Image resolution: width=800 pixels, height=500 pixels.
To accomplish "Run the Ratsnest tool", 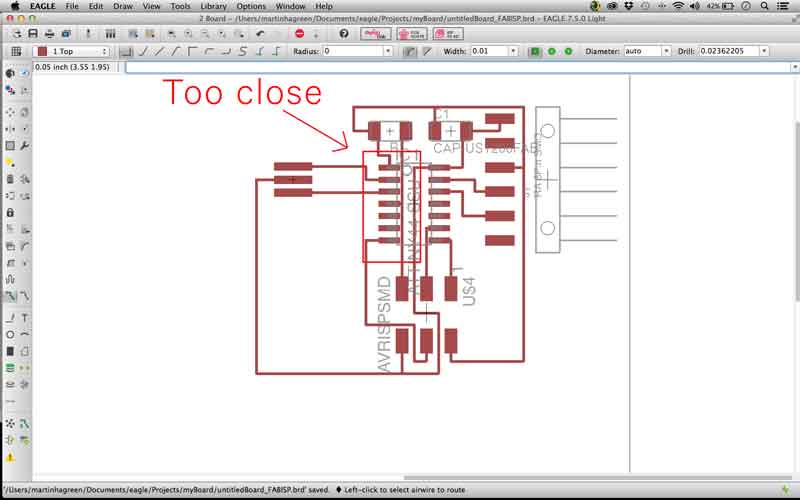I will click(x=10, y=423).
